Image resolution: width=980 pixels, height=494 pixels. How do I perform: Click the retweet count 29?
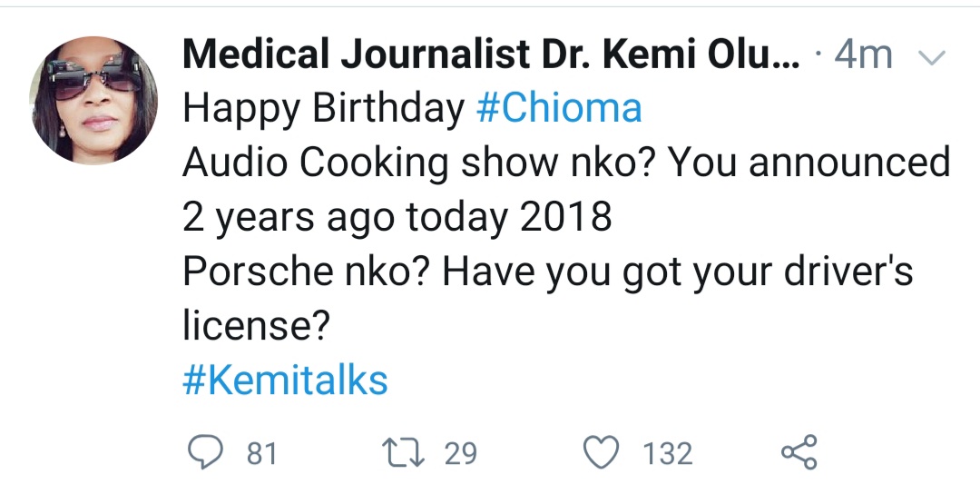(x=460, y=453)
